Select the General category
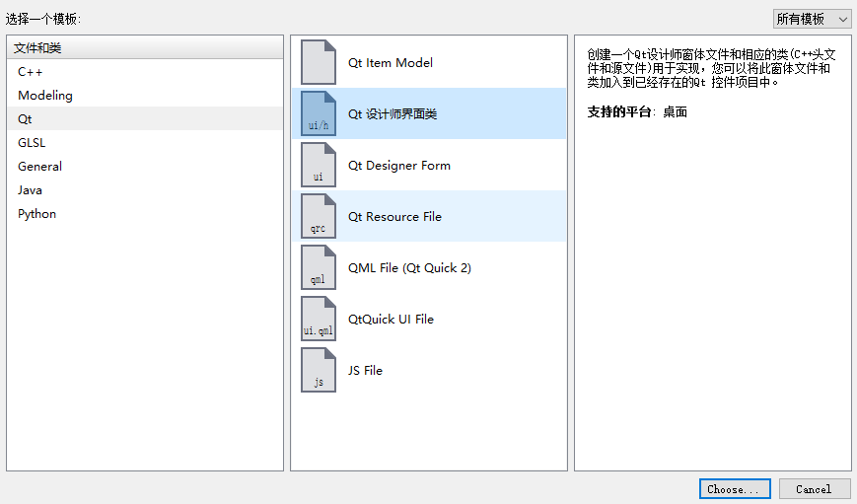The image size is (857, 504). [145, 166]
